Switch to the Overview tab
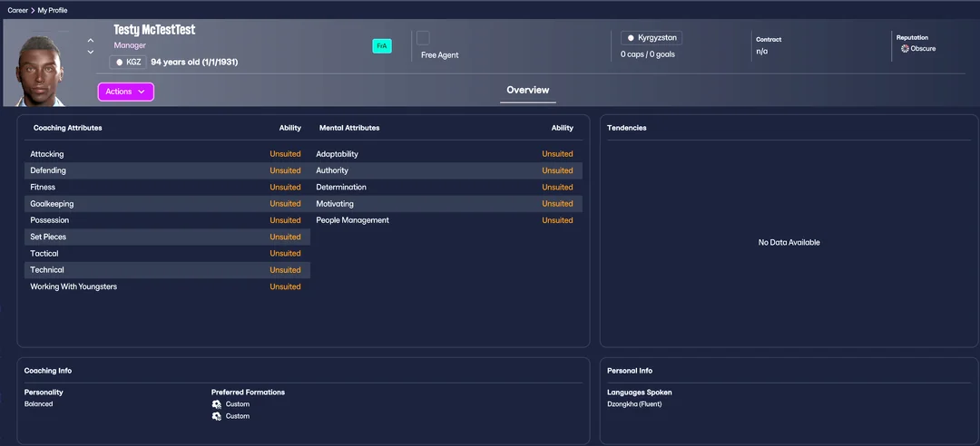Screen dimensions: 980x446 coord(527,90)
